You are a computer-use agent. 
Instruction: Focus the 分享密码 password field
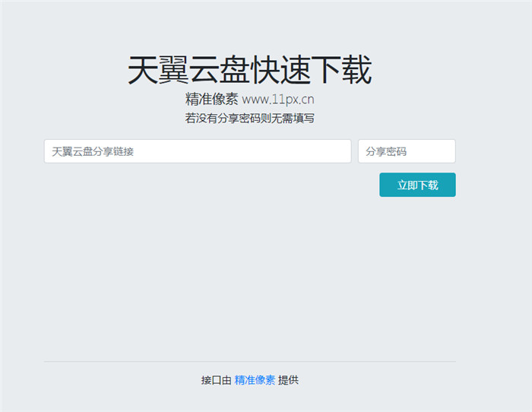pos(407,151)
